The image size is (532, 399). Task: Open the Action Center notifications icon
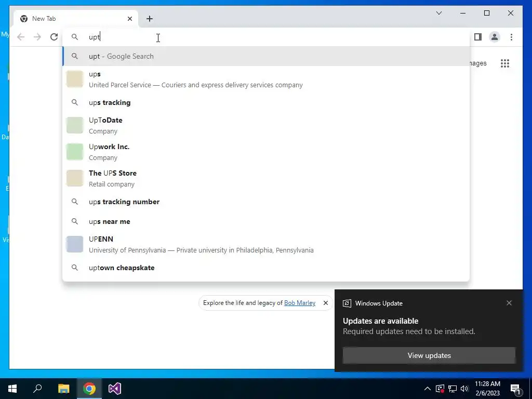pyautogui.click(x=515, y=389)
